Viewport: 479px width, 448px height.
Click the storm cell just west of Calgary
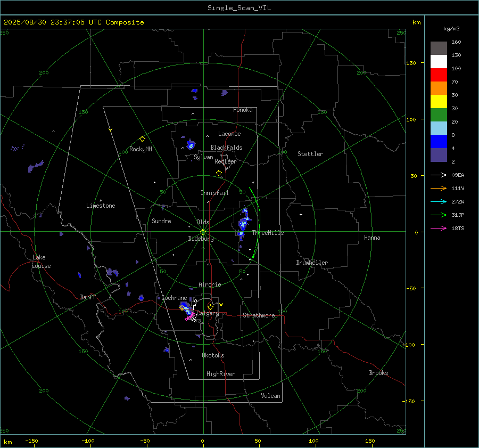186,308
